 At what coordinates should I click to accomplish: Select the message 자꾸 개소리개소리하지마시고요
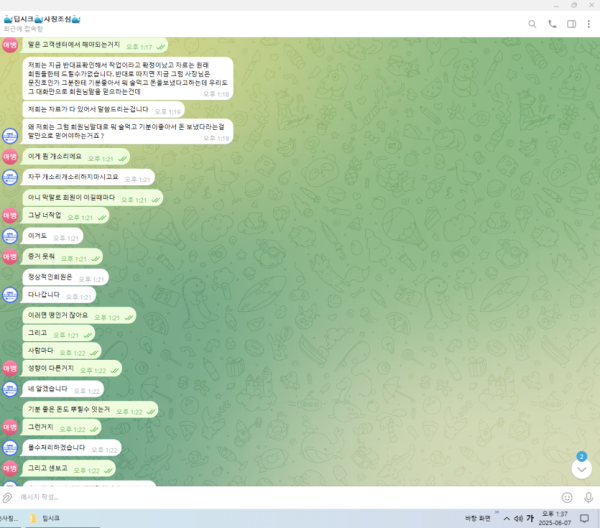point(88,177)
